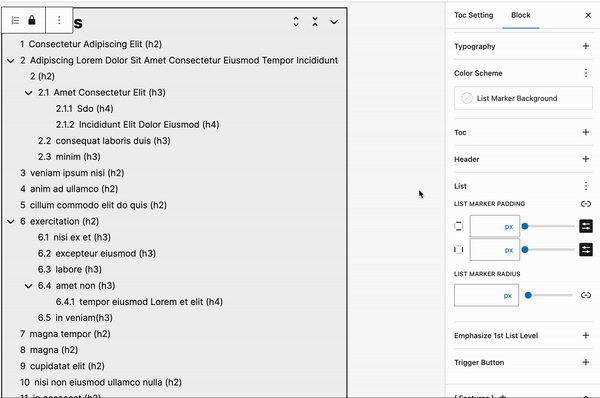Image resolution: width=600 pixels, height=398 pixels.
Task: Click 10 nisi non eiusmod ullamco nulla
Action: pyautogui.click(x=101, y=382)
